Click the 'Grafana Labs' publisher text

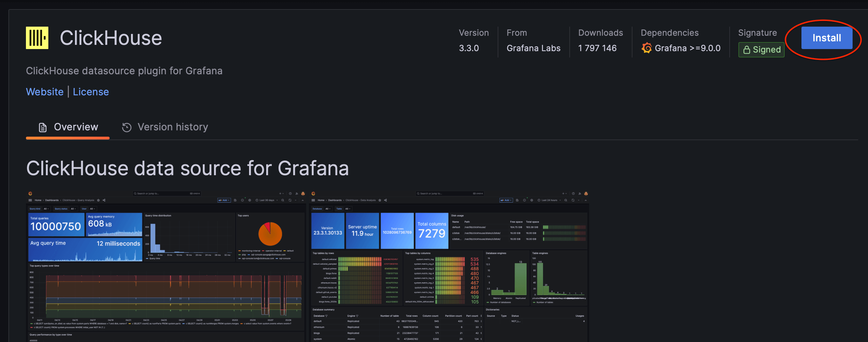533,48
